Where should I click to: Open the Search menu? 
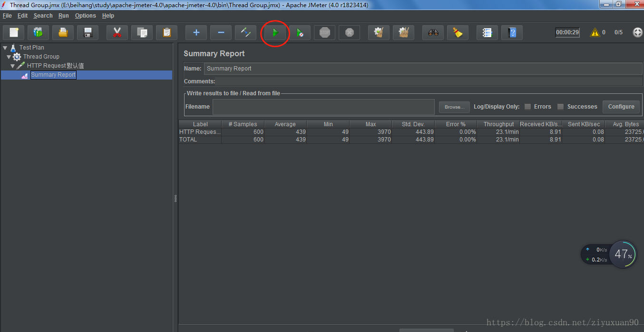(43, 16)
